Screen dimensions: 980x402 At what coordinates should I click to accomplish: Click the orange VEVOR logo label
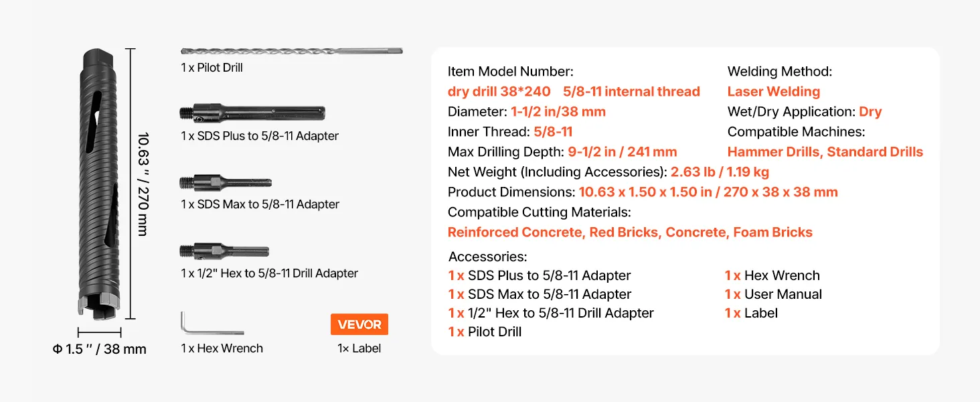(x=359, y=324)
